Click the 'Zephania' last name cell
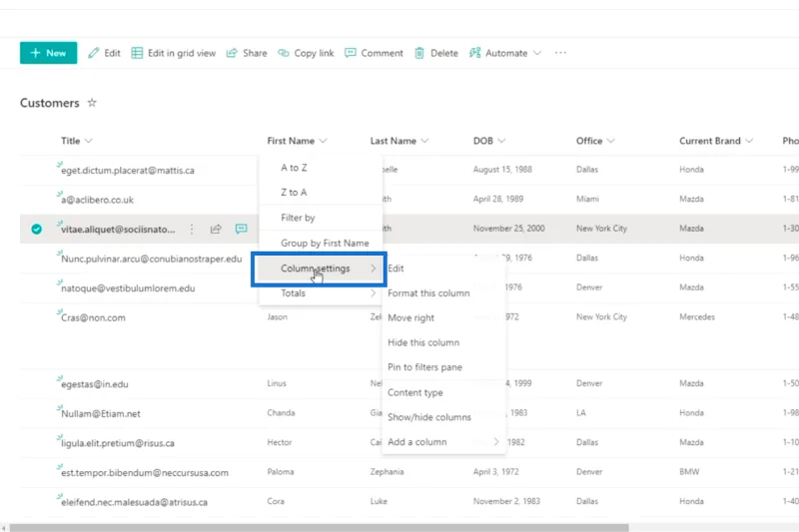 [387, 472]
